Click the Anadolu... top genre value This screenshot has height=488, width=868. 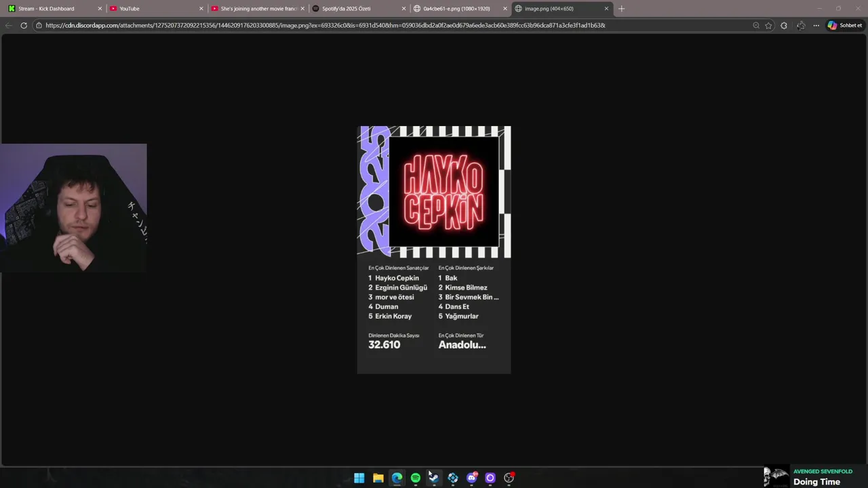pyautogui.click(x=462, y=344)
